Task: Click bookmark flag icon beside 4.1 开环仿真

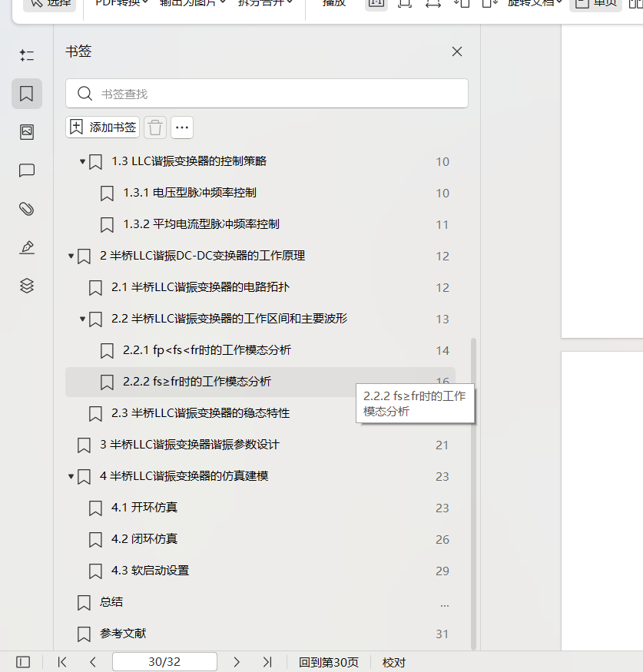Action: 95,508
